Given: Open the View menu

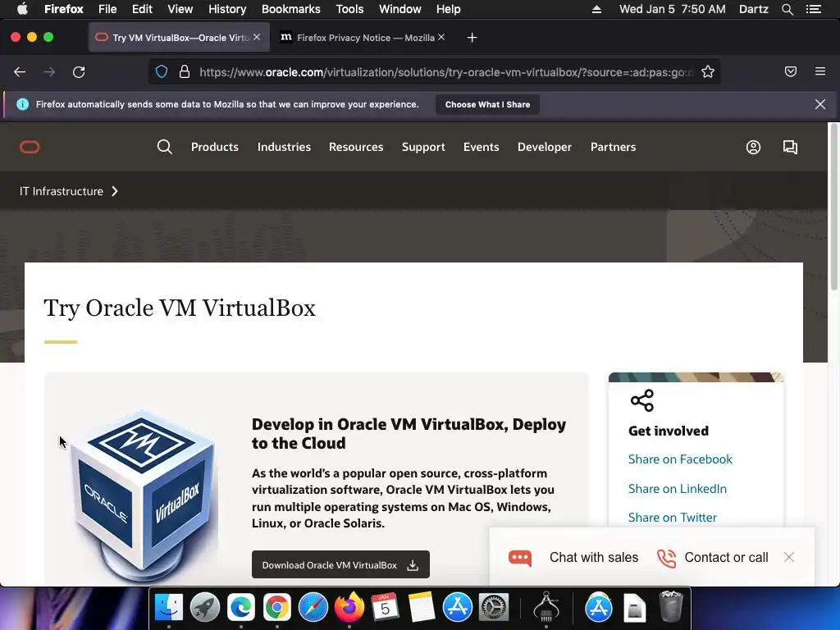Looking at the screenshot, I should [180, 9].
